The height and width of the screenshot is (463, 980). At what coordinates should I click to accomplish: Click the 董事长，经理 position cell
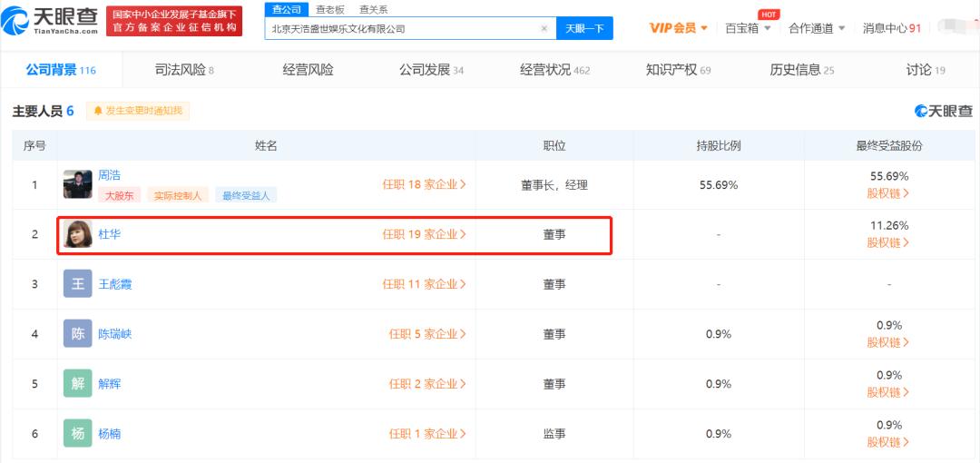pos(554,185)
